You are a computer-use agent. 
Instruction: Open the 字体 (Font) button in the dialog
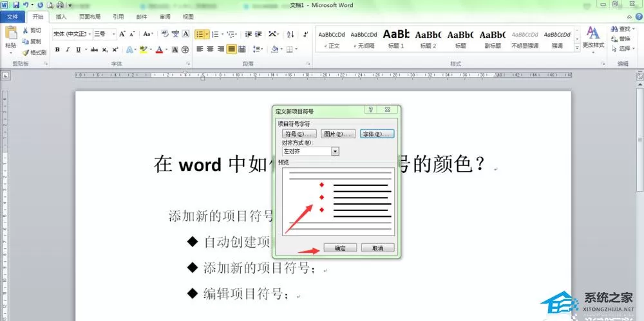(x=377, y=134)
